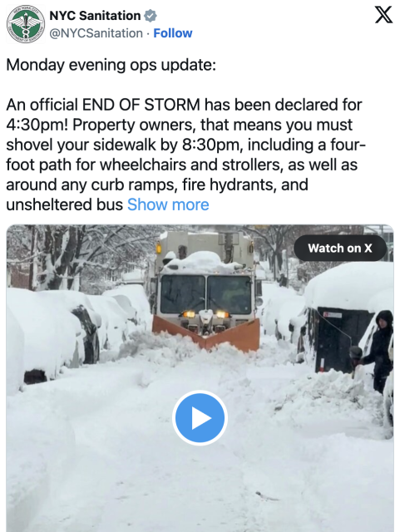Click the truck's lit headlights in the video

(205, 314)
